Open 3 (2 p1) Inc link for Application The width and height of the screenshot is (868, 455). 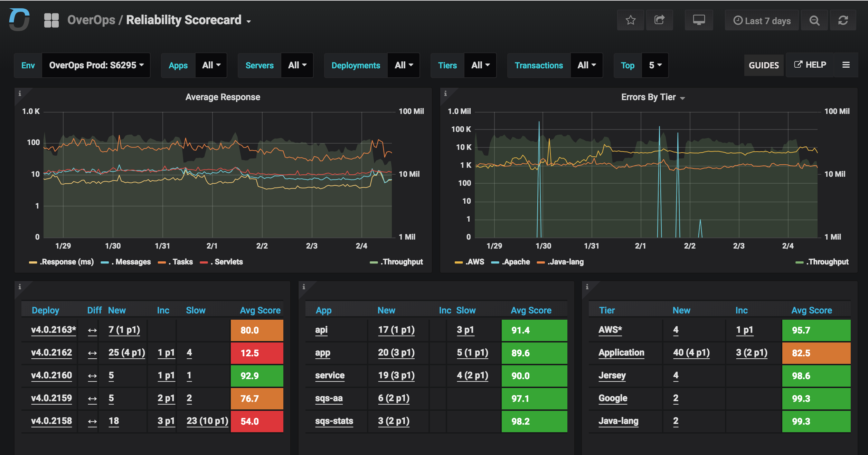pyautogui.click(x=752, y=353)
